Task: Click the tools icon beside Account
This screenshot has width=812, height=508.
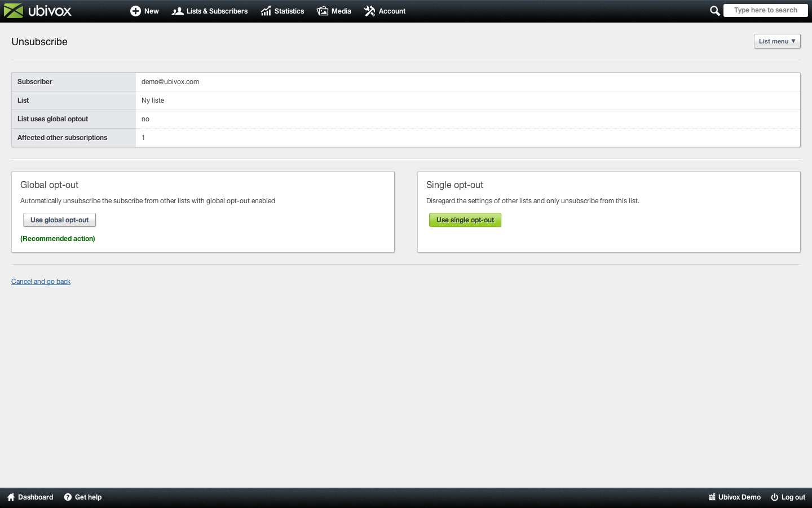Action: (x=369, y=11)
